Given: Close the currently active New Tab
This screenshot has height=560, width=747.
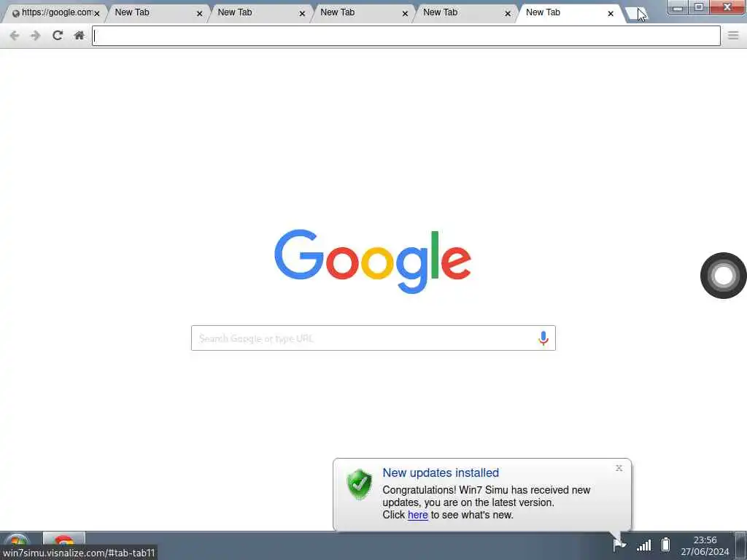Looking at the screenshot, I should pyautogui.click(x=611, y=14).
